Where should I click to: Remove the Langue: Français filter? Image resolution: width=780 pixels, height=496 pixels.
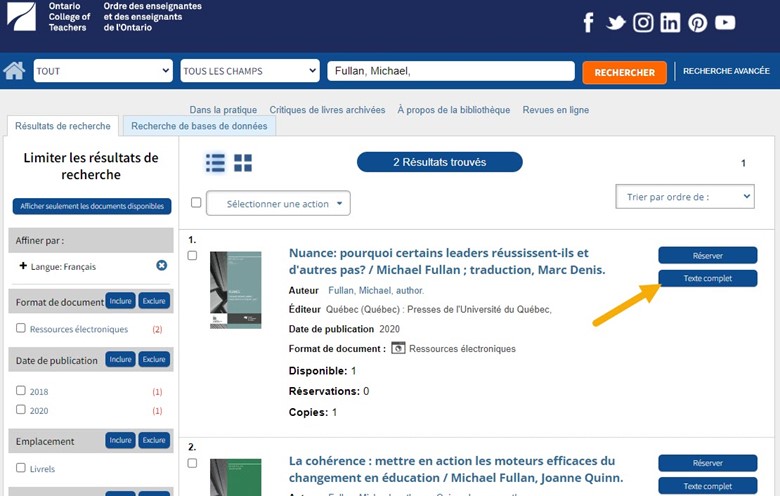(162, 266)
